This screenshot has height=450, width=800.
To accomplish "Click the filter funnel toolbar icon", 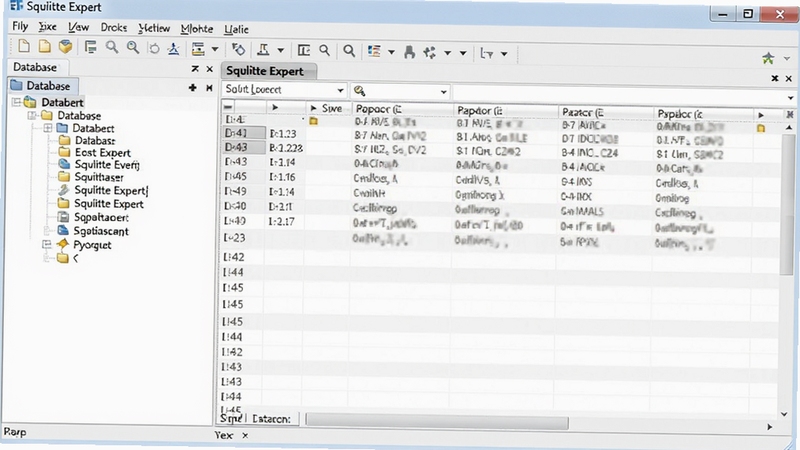I will tap(487, 53).
